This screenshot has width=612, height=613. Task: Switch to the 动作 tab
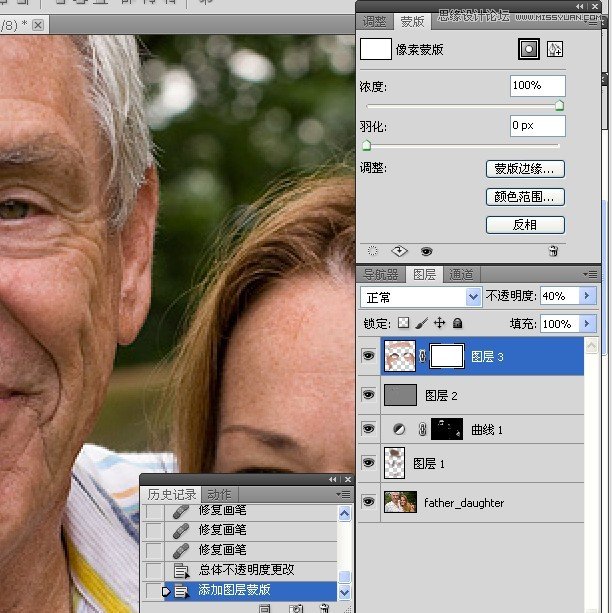pyautogui.click(x=219, y=495)
